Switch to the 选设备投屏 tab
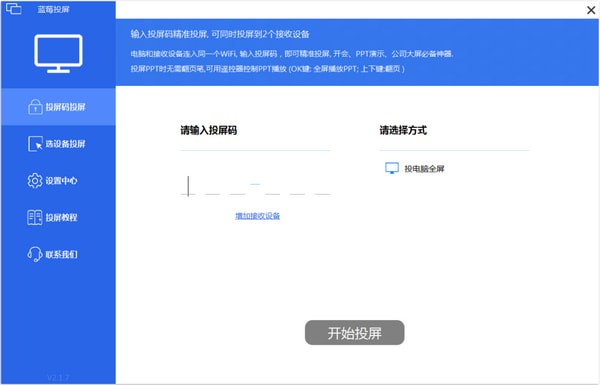 pos(58,144)
